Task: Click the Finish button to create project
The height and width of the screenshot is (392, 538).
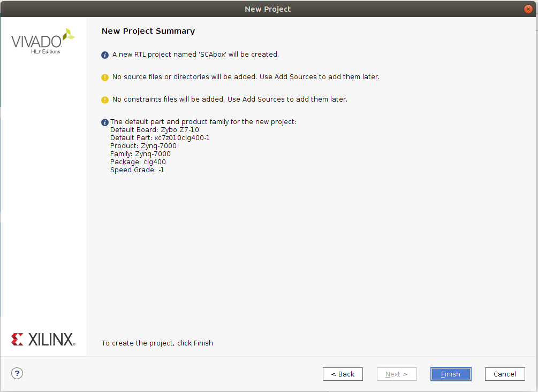Action: (450, 374)
